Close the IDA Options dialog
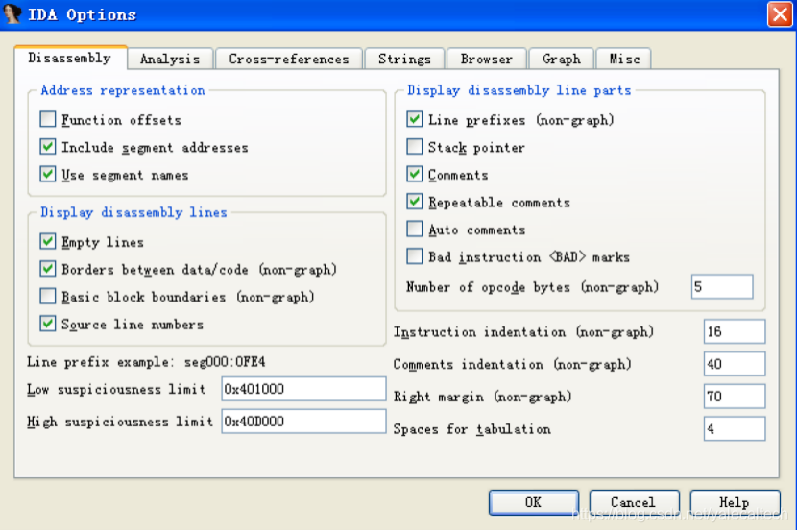Screen dimensions: 797x532 780,14
